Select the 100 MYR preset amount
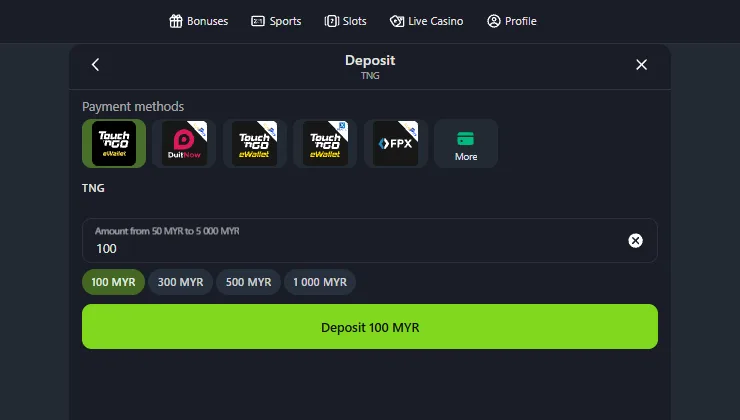The height and width of the screenshot is (420, 740). click(113, 282)
